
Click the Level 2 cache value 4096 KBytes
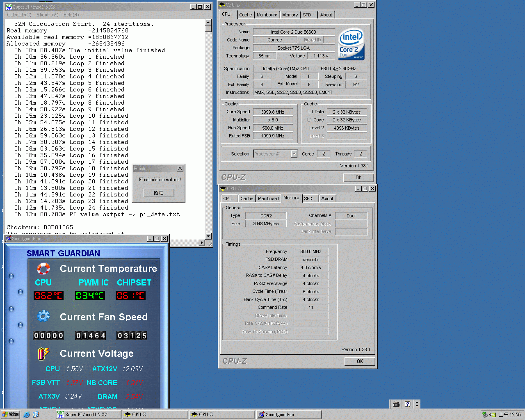pos(347,128)
